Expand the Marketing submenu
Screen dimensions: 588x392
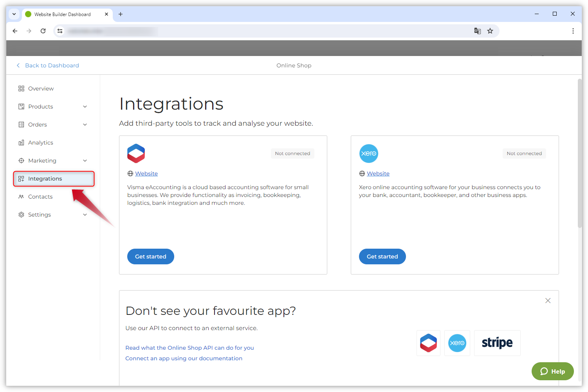(x=85, y=161)
